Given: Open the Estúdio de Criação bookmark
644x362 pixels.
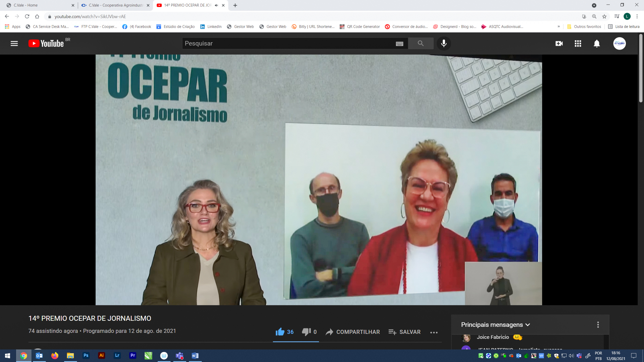Looking at the screenshot, I should pyautogui.click(x=175, y=26).
